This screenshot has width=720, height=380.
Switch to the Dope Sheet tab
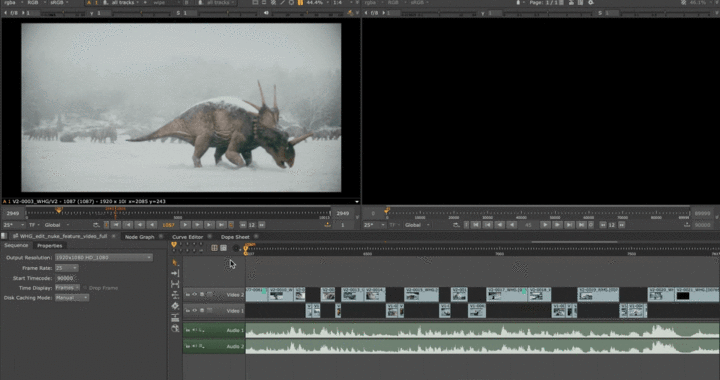235,237
